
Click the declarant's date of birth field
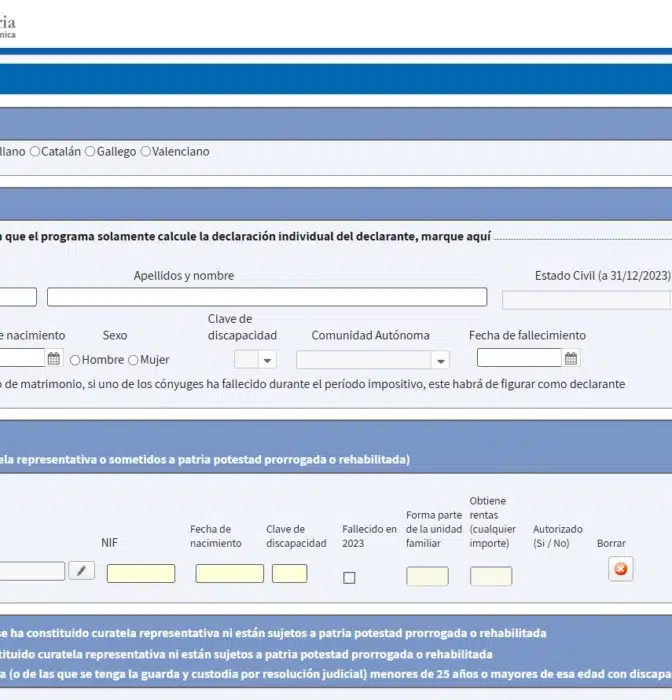click(22, 358)
